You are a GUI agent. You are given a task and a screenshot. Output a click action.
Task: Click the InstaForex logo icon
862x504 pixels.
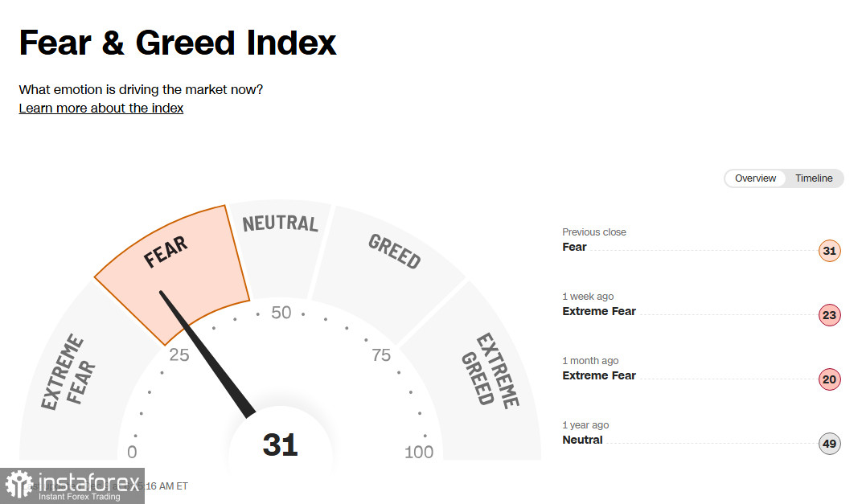click(x=19, y=485)
